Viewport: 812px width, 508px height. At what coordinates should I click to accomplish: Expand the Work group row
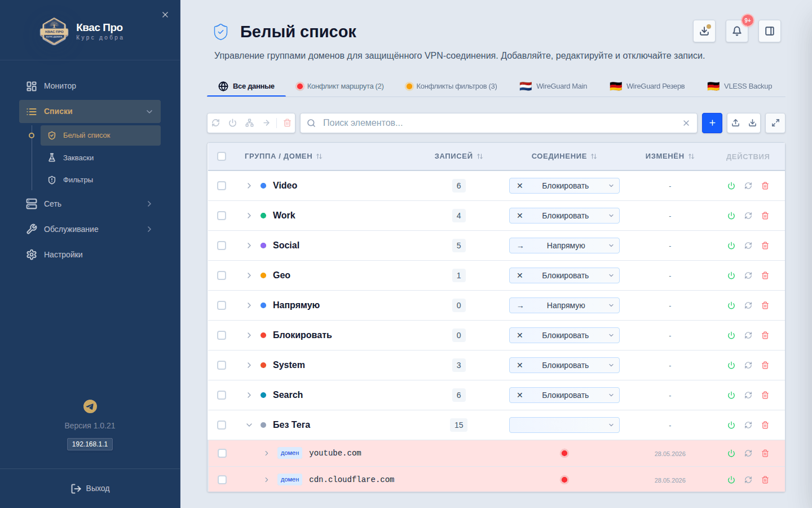pyautogui.click(x=249, y=216)
